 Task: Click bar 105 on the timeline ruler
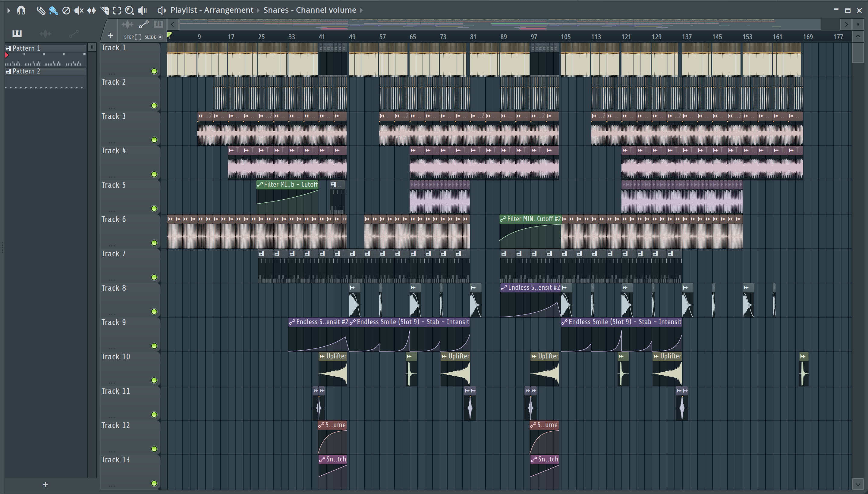565,37
